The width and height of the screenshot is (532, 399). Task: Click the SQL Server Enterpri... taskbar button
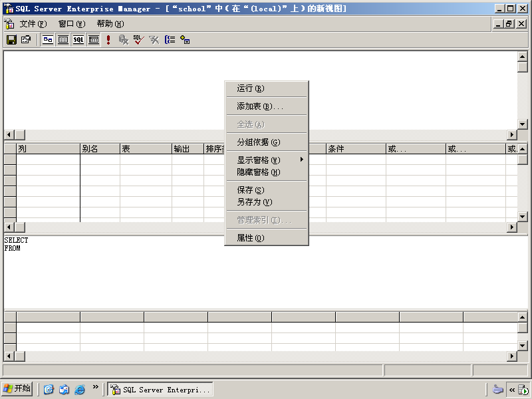click(160, 389)
